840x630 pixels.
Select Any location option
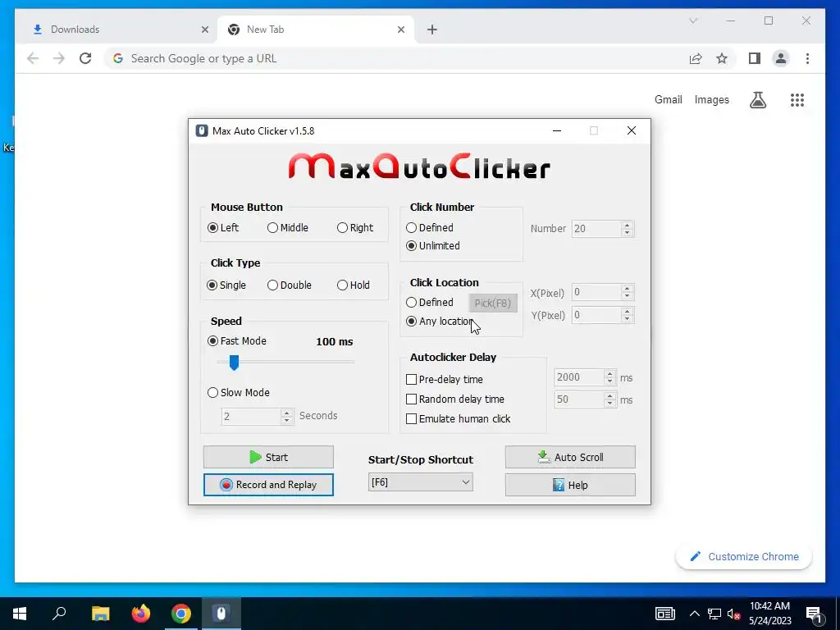440,322
